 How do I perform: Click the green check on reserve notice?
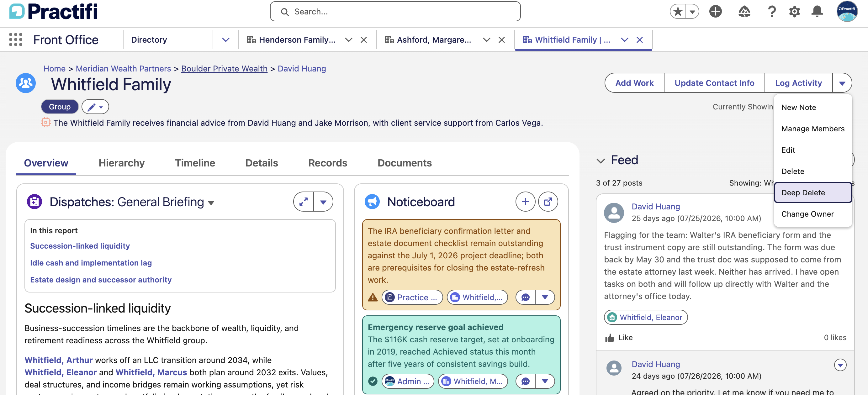coord(372,381)
